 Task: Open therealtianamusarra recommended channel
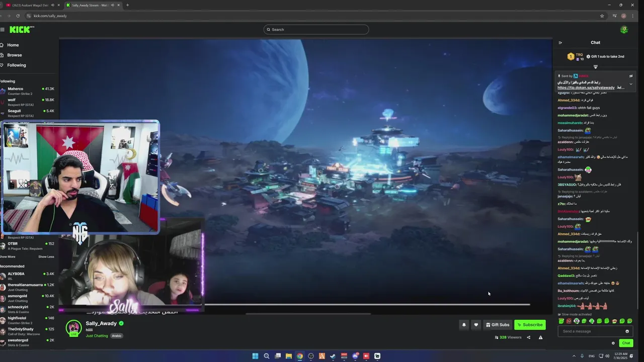click(x=28, y=287)
